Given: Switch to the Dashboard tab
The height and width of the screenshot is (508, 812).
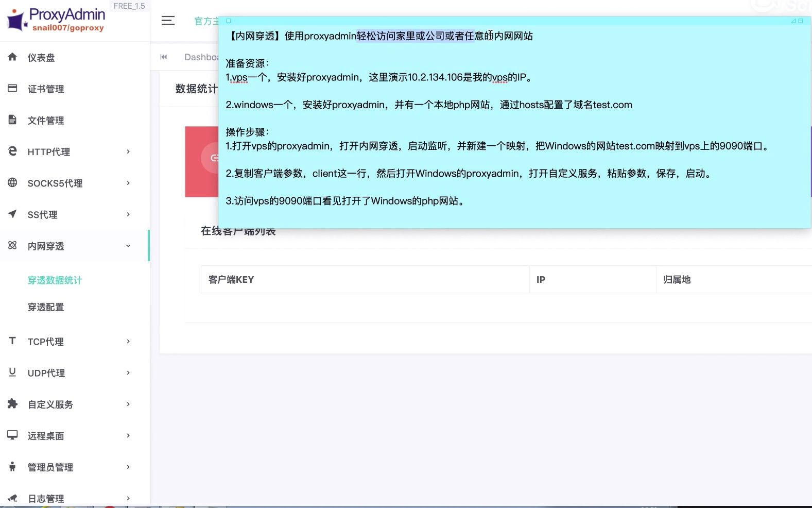Looking at the screenshot, I should [x=201, y=57].
